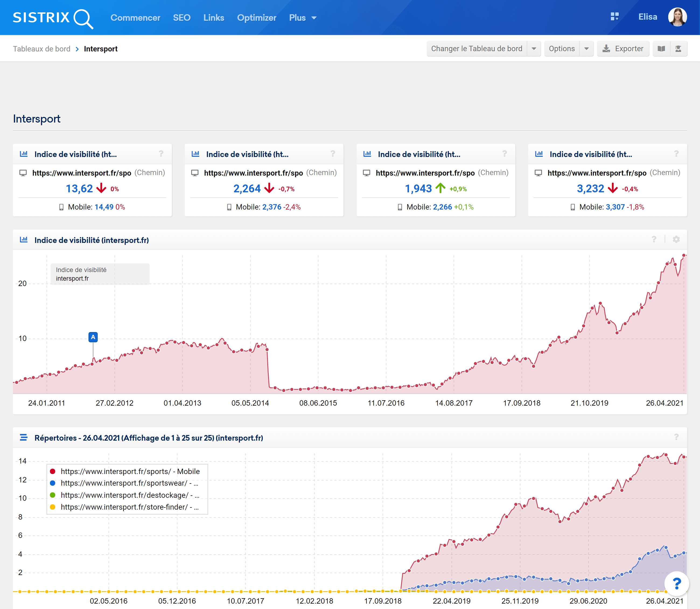Click list icon of Répertoires panel
700x609 pixels.
point(24,437)
